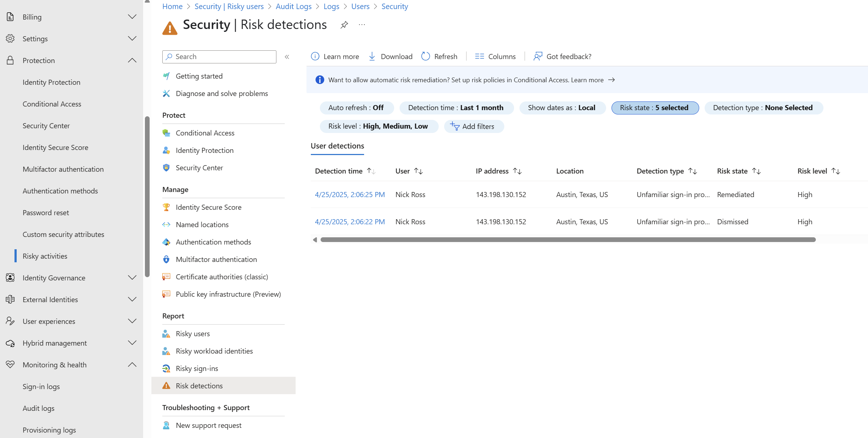868x438 pixels.
Task: Open the Auto refresh filter
Action: (356, 108)
